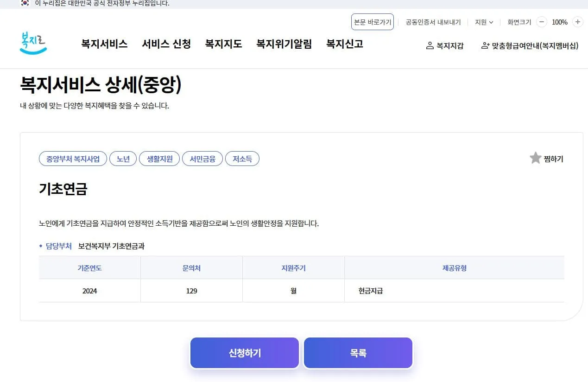Click 신청하기 to apply for 기초연금
Viewport: 588px width, 382px height.
(244, 352)
